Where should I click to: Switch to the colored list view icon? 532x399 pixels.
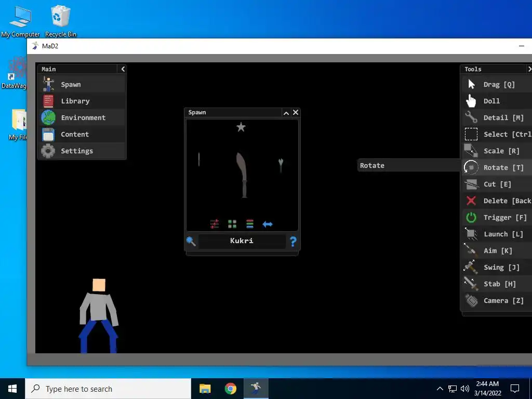coord(250,224)
